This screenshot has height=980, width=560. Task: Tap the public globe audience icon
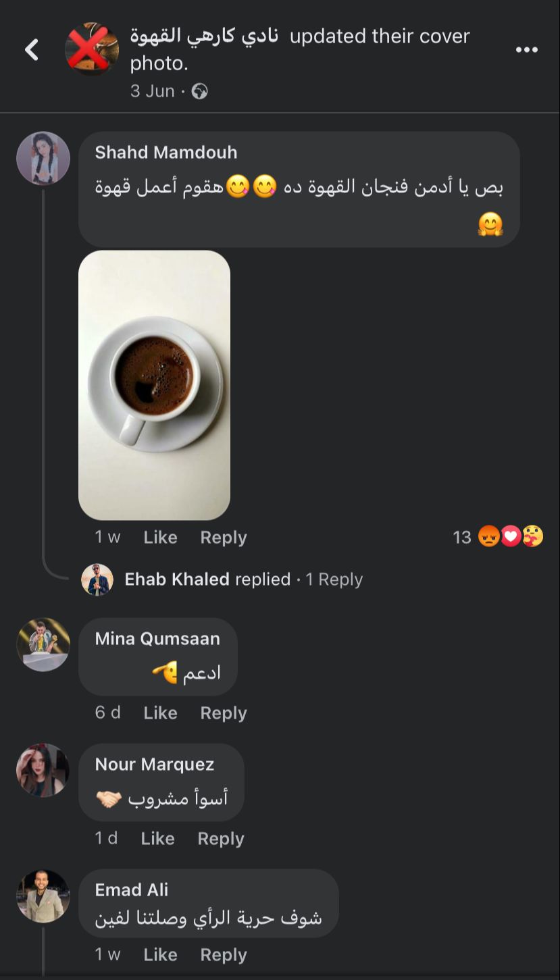[x=199, y=91]
